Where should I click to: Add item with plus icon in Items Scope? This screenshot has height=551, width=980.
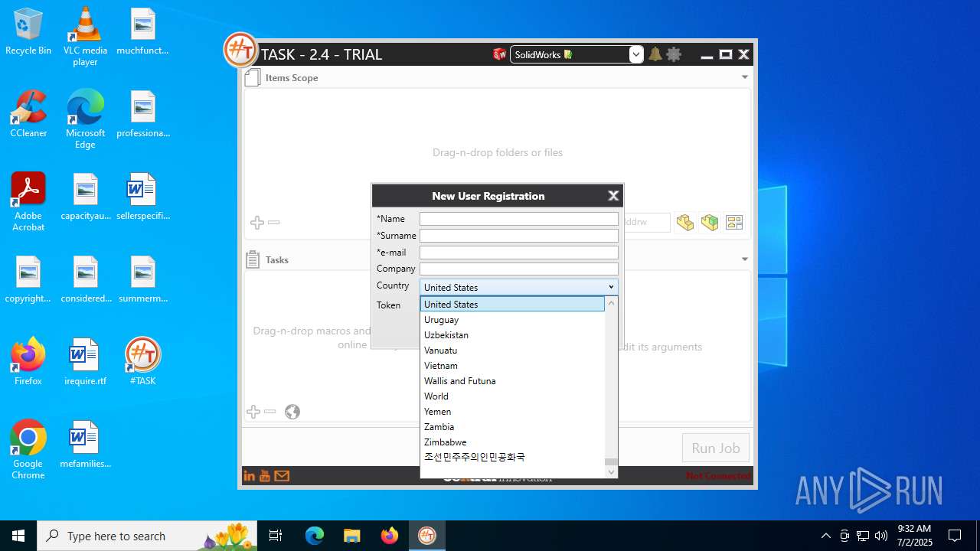pyautogui.click(x=257, y=223)
